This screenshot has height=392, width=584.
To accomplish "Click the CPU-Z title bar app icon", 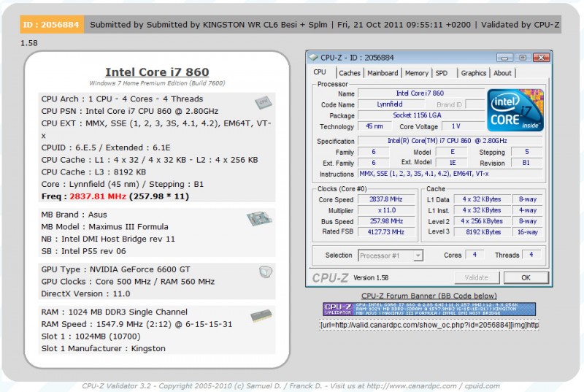I will coord(314,58).
